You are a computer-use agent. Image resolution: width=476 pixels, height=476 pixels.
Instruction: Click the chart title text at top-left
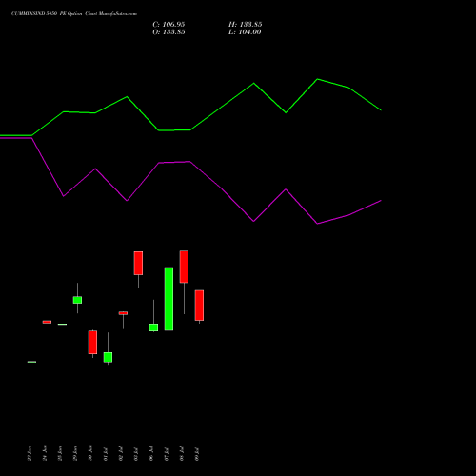tap(74, 14)
